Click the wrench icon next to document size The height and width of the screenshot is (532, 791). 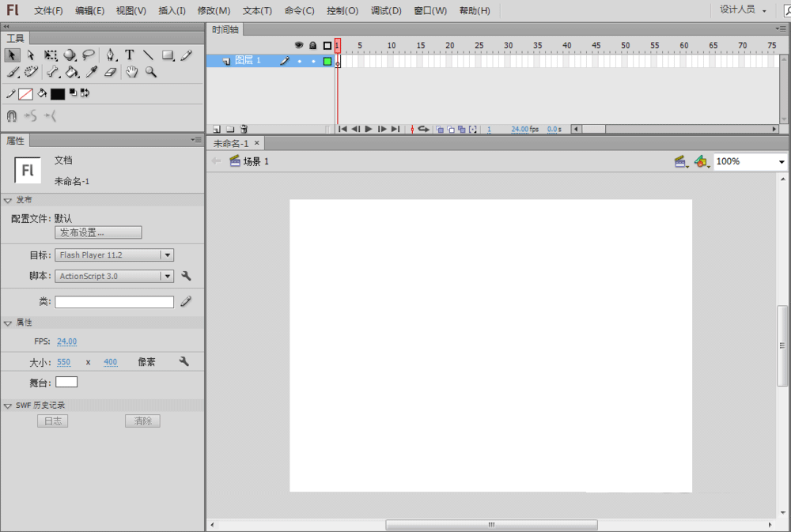[184, 361]
